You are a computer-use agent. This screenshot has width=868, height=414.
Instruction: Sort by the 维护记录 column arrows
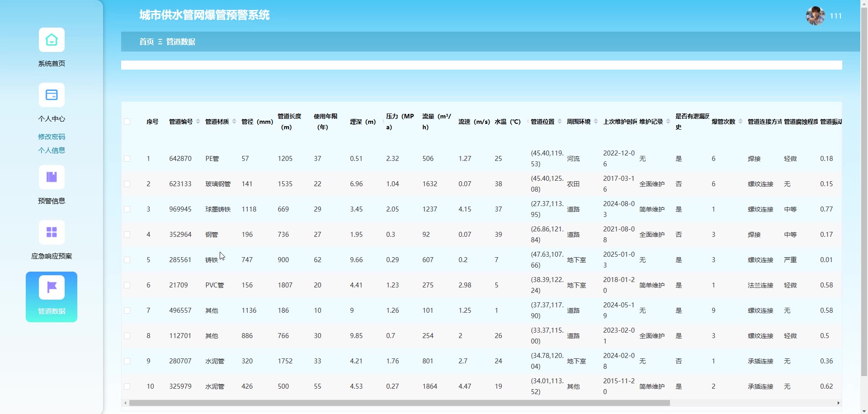coord(668,122)
